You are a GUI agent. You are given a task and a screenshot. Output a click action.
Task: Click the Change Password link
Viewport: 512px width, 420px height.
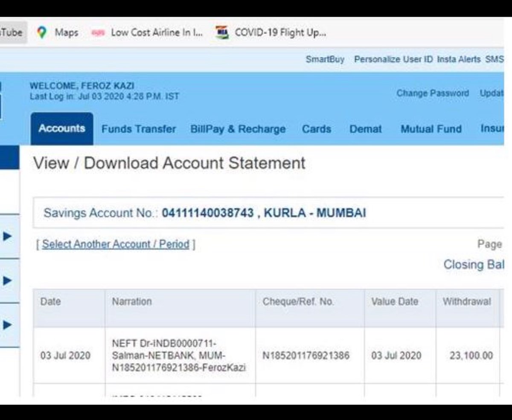pyautogui.click(x=433, y=93)
